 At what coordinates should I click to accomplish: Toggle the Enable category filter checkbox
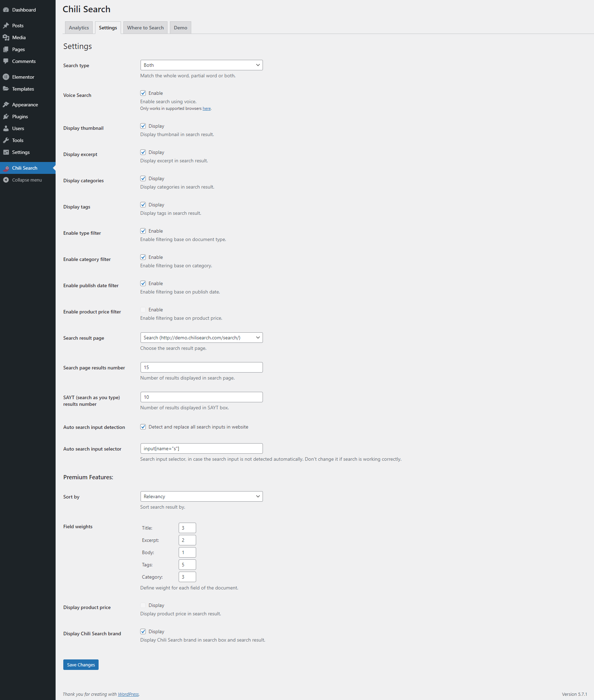(x=143, y=257)
